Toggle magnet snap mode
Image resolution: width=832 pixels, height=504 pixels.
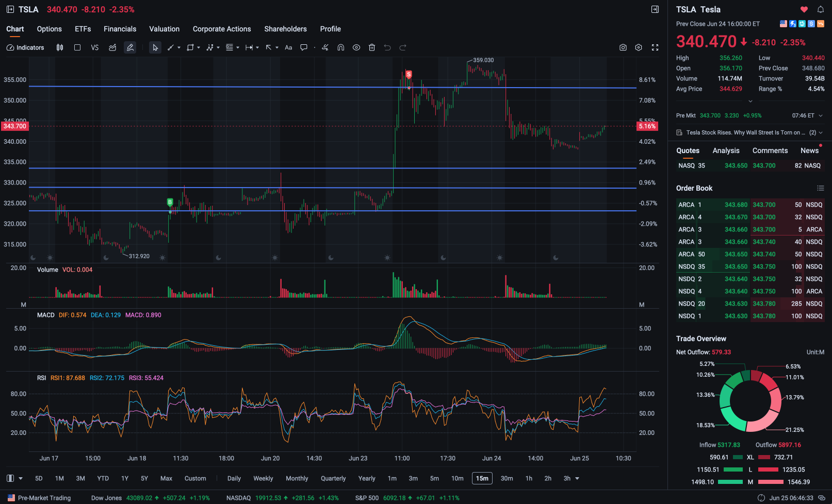[341, 47]
